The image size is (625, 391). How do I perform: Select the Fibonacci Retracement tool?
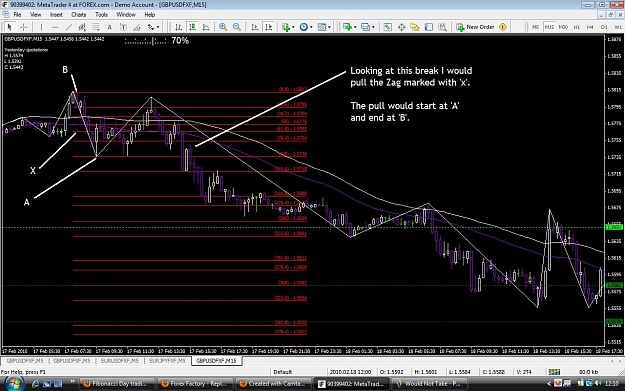tap(96, 27)
